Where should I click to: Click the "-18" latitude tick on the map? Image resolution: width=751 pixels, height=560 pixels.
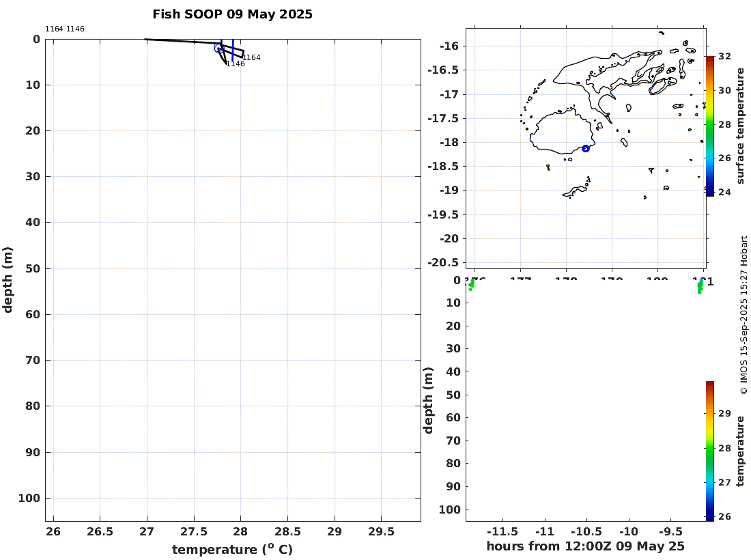tap(449, 142)
